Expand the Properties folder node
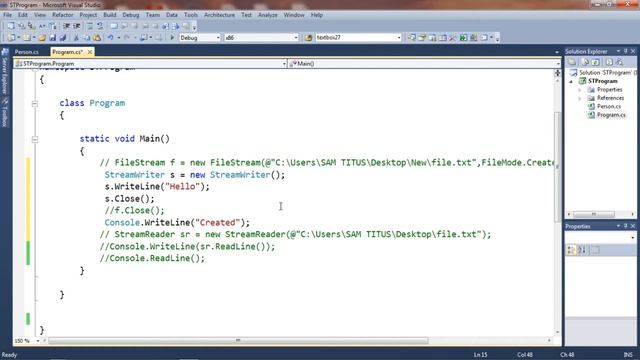Viewport: 640px width, 360px height. [580, 90]
